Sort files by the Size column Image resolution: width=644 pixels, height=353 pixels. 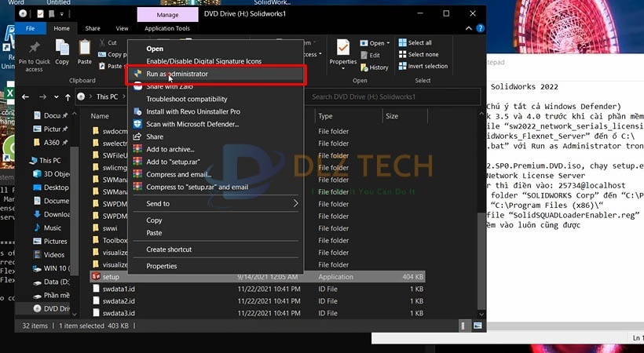pos(392,116)
